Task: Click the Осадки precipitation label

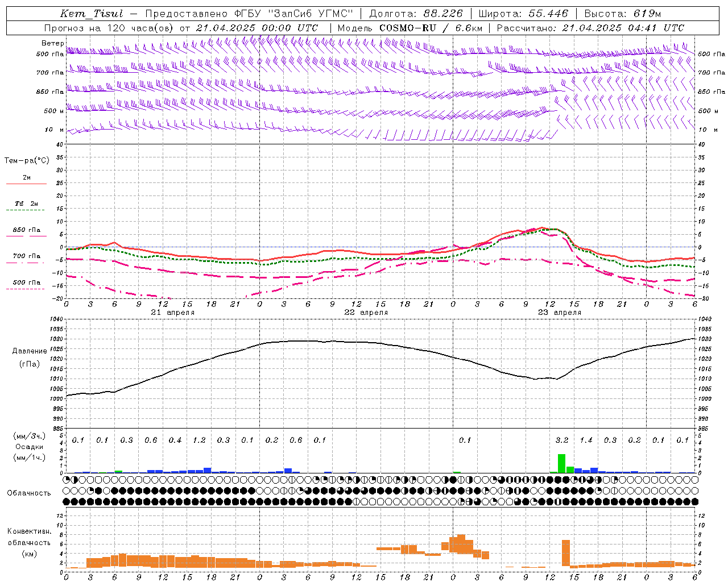Action: coord(29,447)
